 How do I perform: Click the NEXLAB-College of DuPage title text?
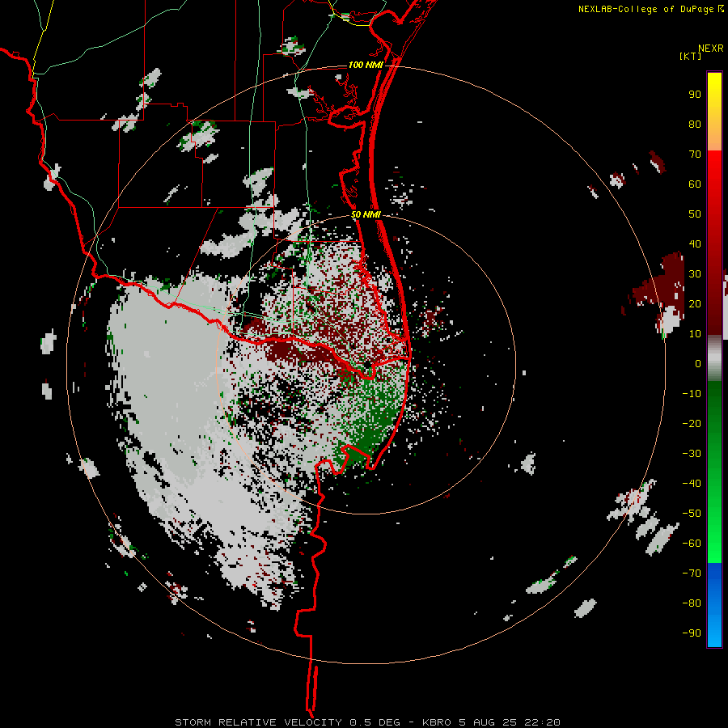(x=646, y=9)
